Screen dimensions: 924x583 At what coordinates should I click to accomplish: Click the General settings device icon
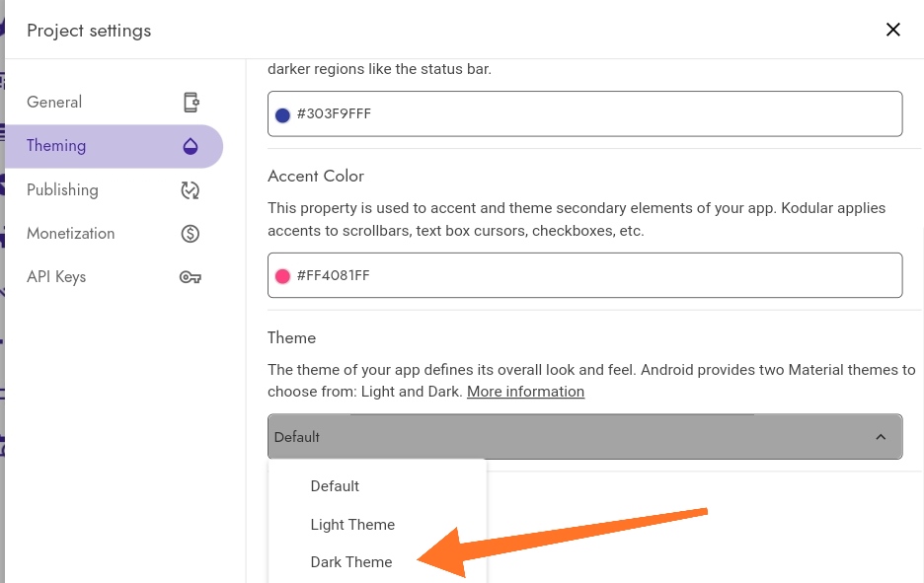192,103
